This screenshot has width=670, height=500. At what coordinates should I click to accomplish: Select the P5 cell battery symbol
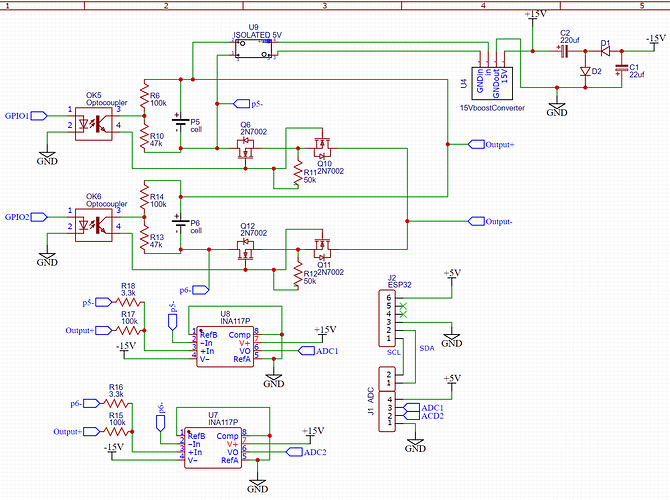180,121
